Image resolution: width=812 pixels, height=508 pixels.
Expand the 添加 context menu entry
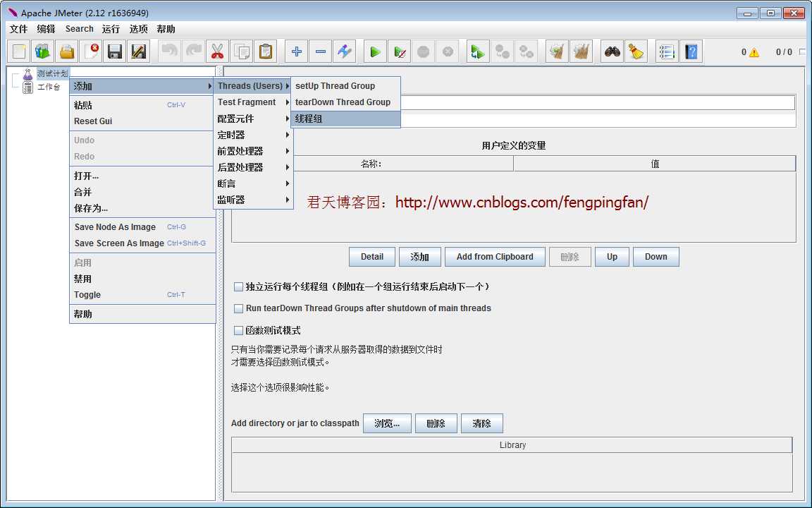pos(142,86)
